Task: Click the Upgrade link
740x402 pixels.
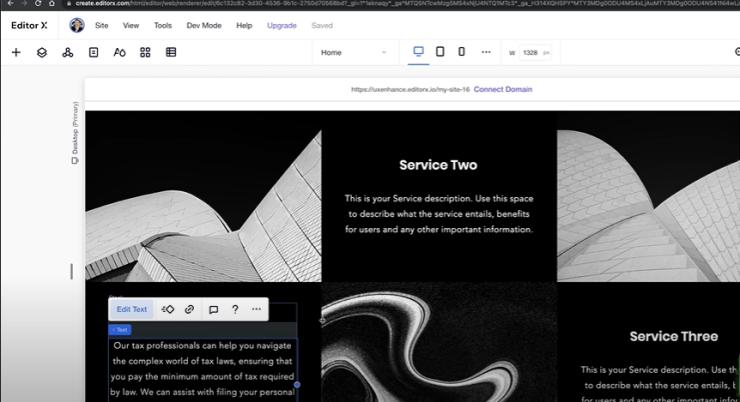Action: pos(282,25)
